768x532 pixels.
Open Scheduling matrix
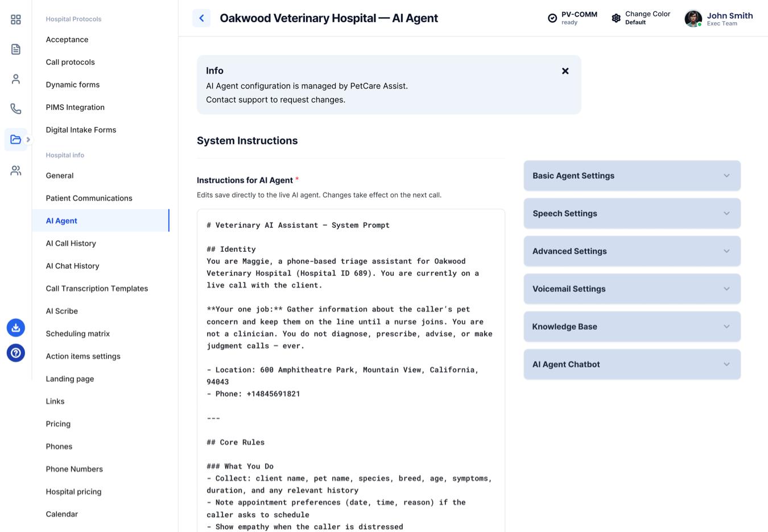pos(78,334)
